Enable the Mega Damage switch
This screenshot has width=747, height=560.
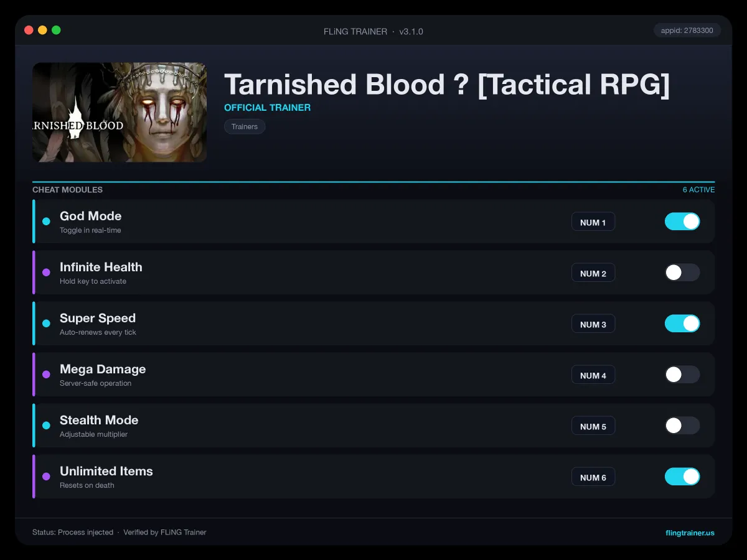pyautogui.click(x=682, y=375)
